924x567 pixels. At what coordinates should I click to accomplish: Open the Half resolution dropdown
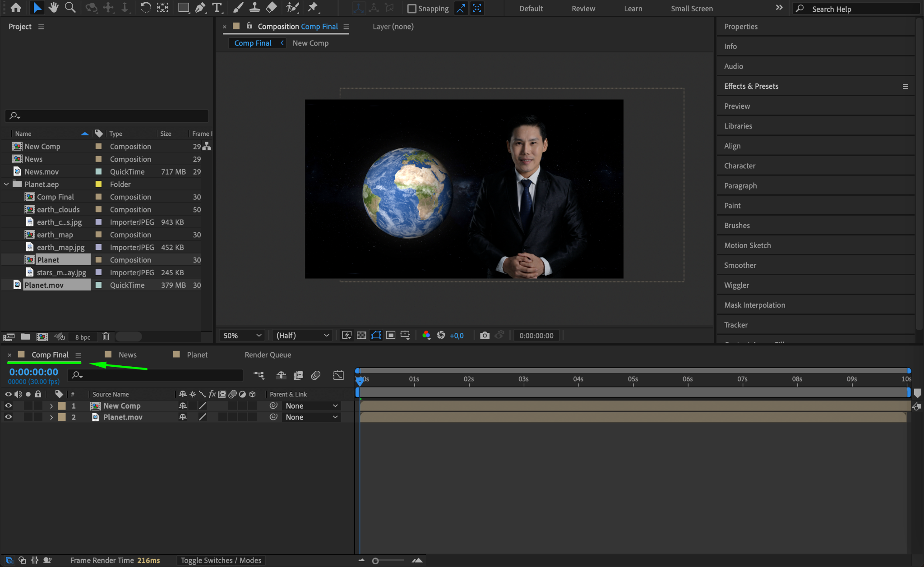pos(302,335)
